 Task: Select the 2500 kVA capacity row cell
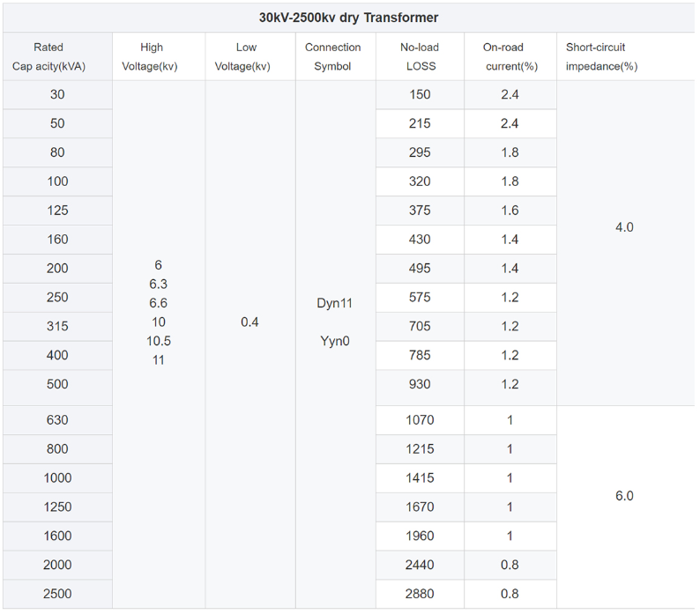[57, 594]
